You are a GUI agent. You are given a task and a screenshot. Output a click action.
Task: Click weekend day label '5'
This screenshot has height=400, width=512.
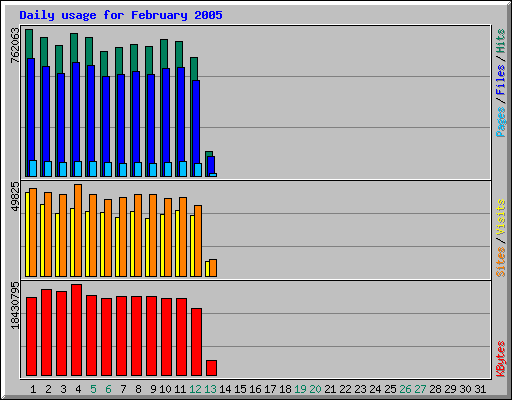(93, 389)
